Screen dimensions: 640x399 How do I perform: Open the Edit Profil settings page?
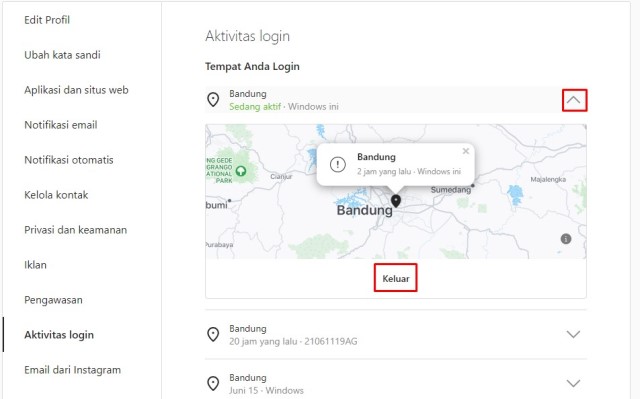pos(47,20)
